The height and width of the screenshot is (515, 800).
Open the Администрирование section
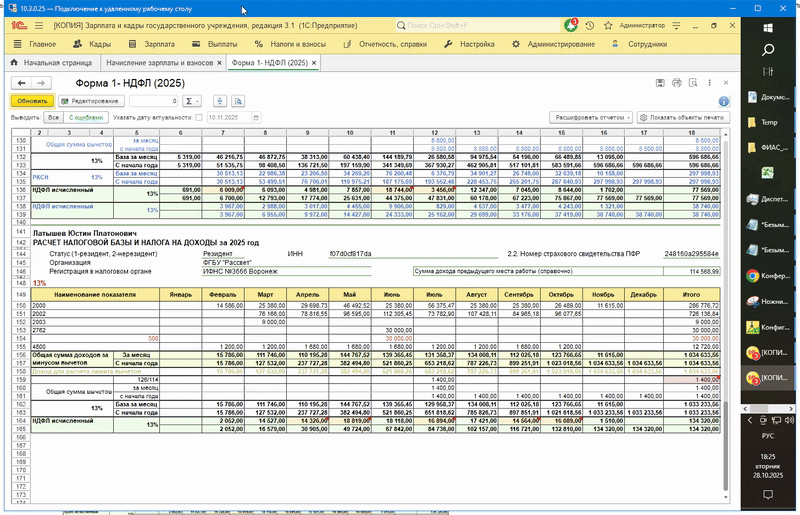pyautogui.click(x=554, y=44)
